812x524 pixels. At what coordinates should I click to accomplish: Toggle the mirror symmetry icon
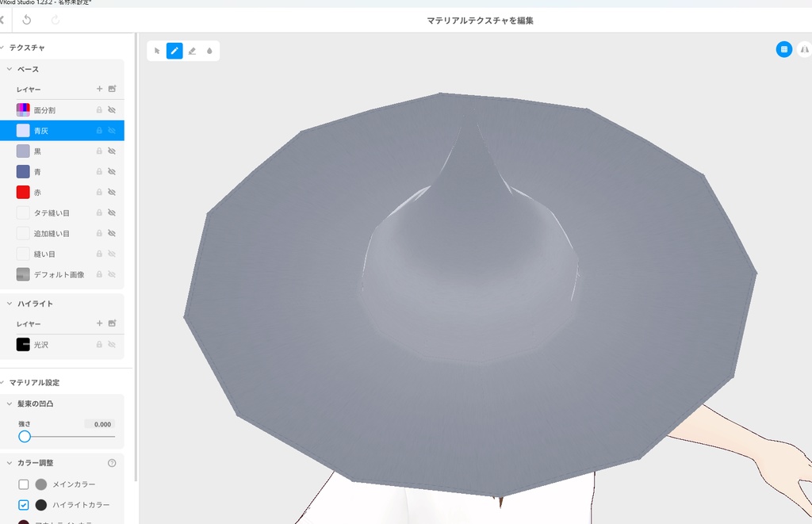coord(804,49)
